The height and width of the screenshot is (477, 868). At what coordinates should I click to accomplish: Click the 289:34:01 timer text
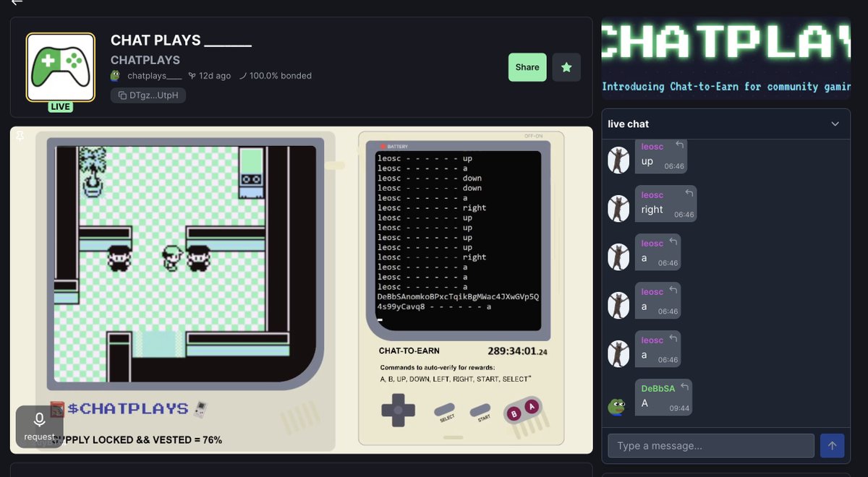(517, 351)
